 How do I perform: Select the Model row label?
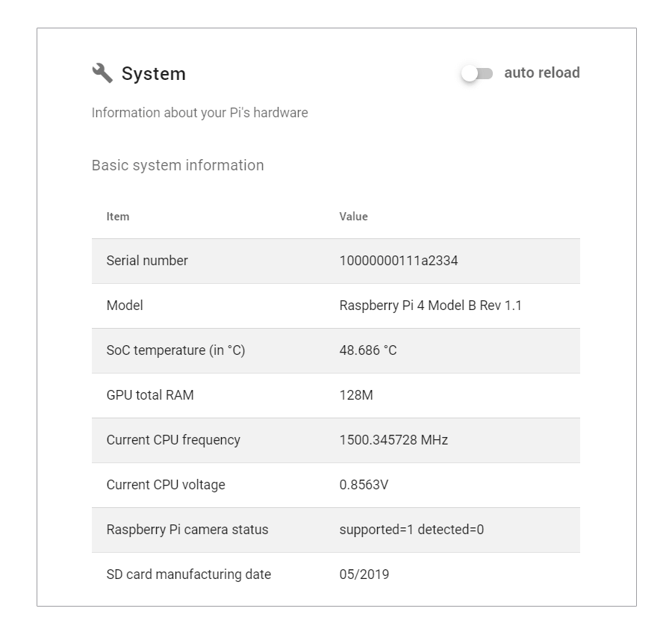pyautogui.click(x=125, y=306)
